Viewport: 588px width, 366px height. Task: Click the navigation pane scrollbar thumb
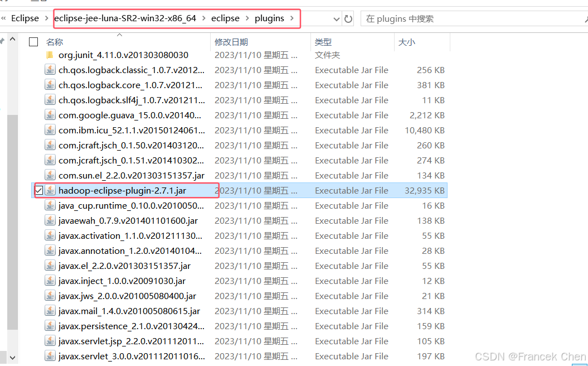[x=12, y=222]
